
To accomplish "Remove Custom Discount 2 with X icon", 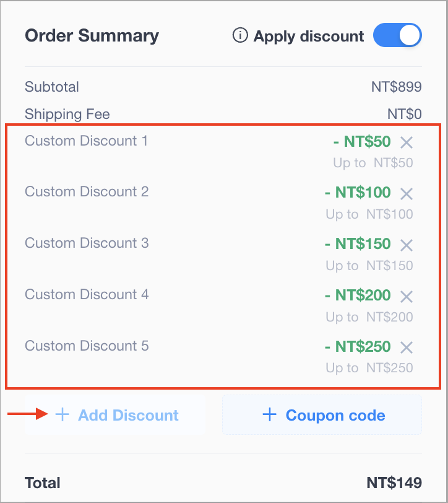I will (x=407, y=193).
